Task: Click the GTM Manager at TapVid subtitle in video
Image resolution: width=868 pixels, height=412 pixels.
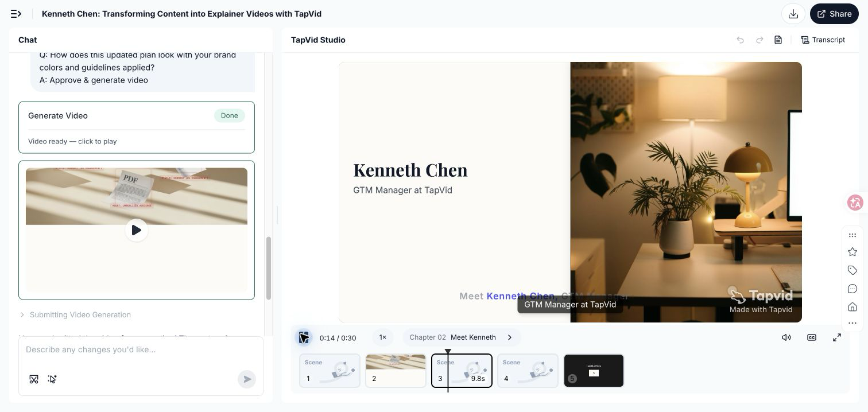Action: coord(403,190)
